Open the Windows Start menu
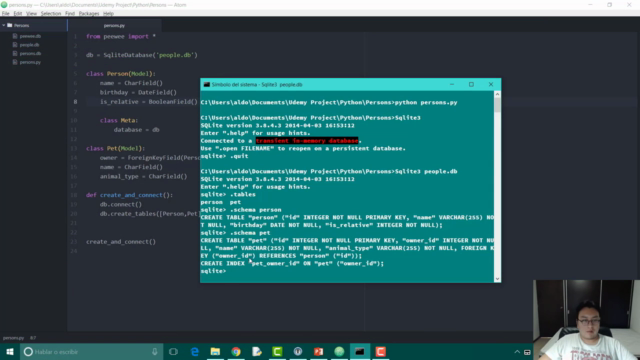The width and height of the screenshot is (640, 360). coord(10,352)
